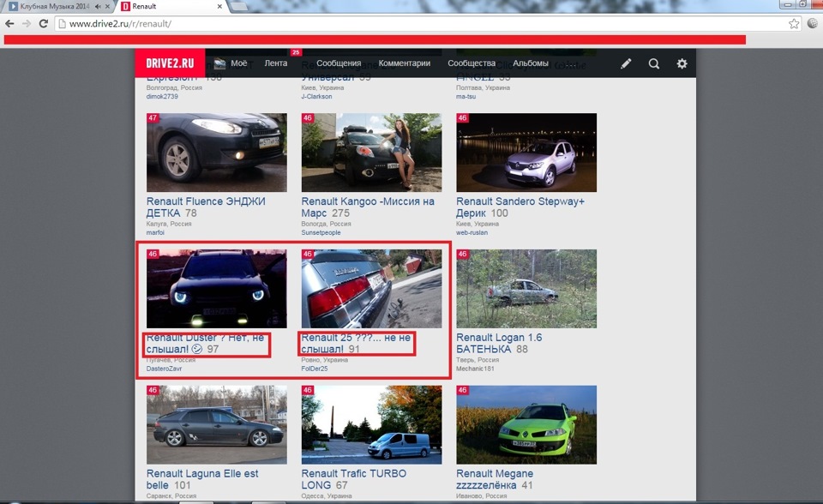Click the DRIVE2.RU logo
Image resolution: width=823 pixels, height=504 pixels.
(170, 63)
